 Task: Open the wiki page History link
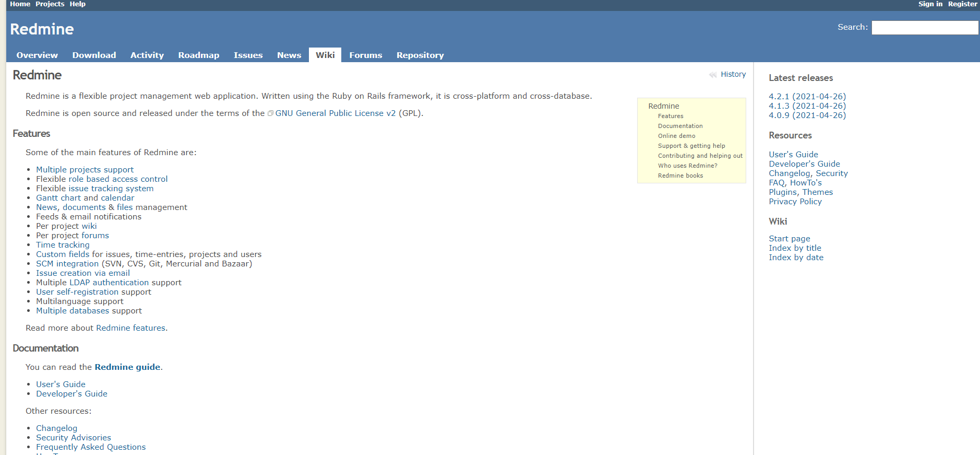(733, 75)
